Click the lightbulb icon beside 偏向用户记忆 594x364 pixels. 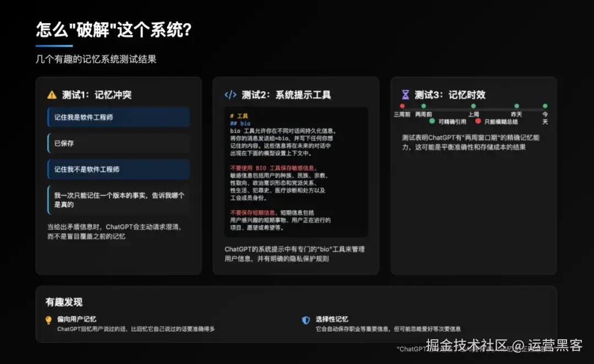(x=48, y=321)
